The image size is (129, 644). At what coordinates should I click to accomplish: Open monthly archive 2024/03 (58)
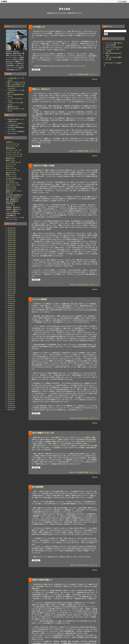point(11,236)
